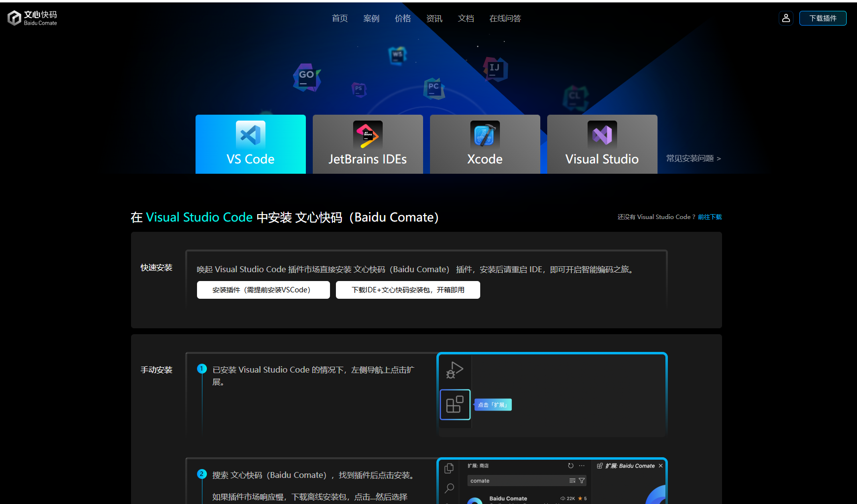Click the filter icon in search box
857x504 pixels.
582,481
